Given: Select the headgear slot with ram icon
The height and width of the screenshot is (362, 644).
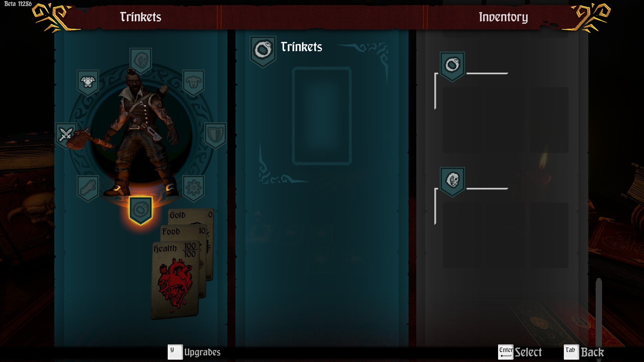Looking at the screenshot, I should [x=194, y=82].
